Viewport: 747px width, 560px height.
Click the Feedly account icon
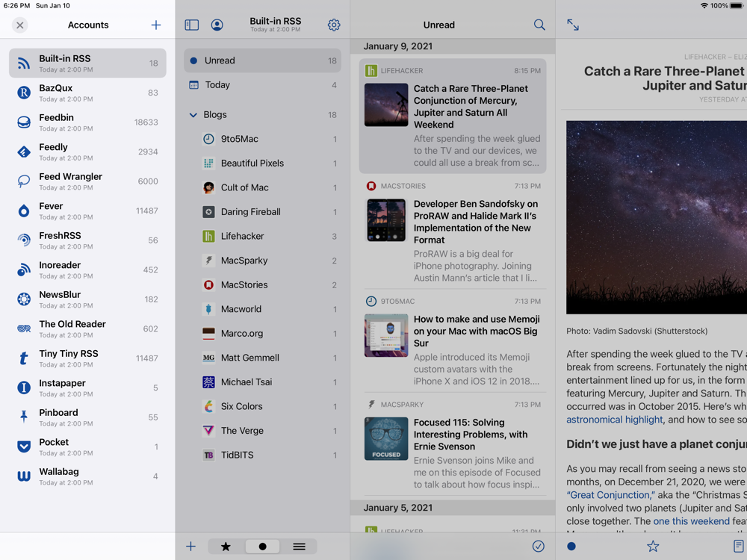click(x=24, y=152)
